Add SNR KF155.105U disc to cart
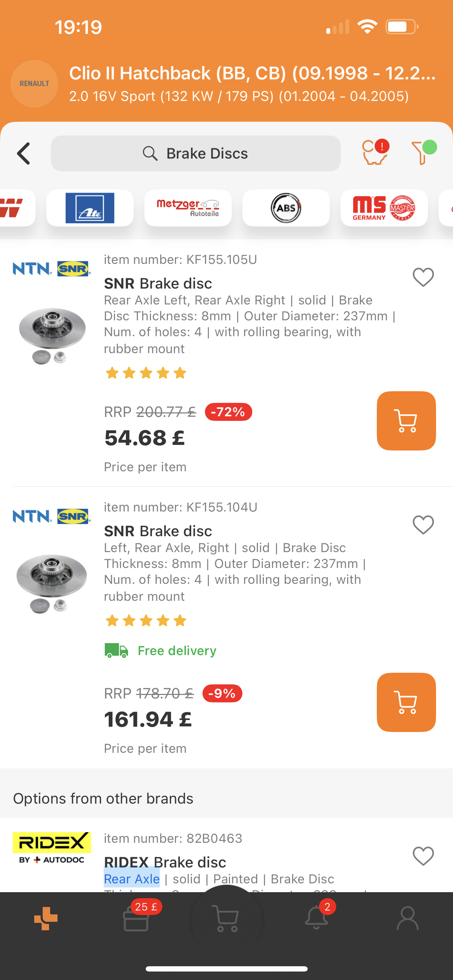 coord(406,421)
